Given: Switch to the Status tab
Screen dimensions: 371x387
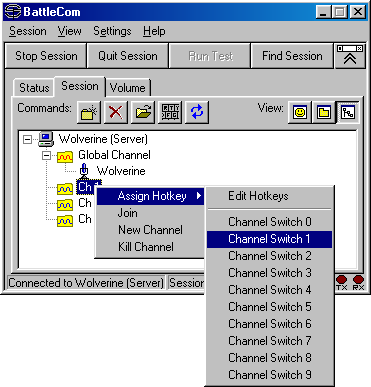Looking at the screenshot, I should click(x=34, y=88).
